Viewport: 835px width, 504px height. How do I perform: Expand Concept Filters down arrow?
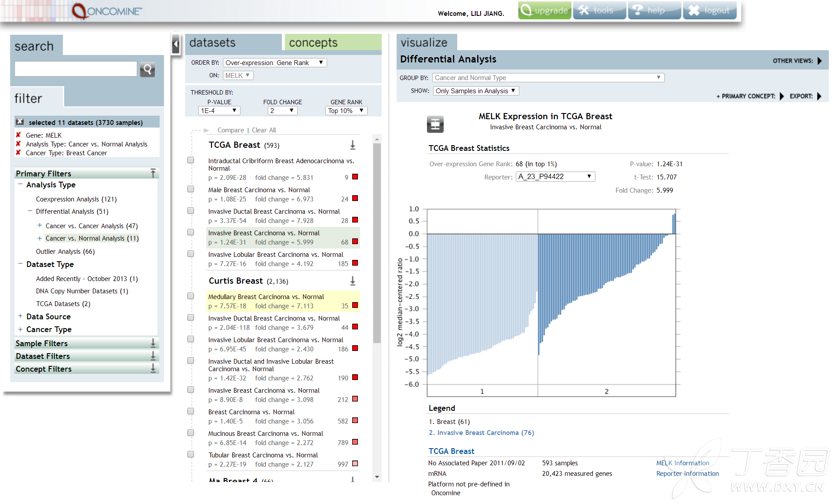point(153,369)
